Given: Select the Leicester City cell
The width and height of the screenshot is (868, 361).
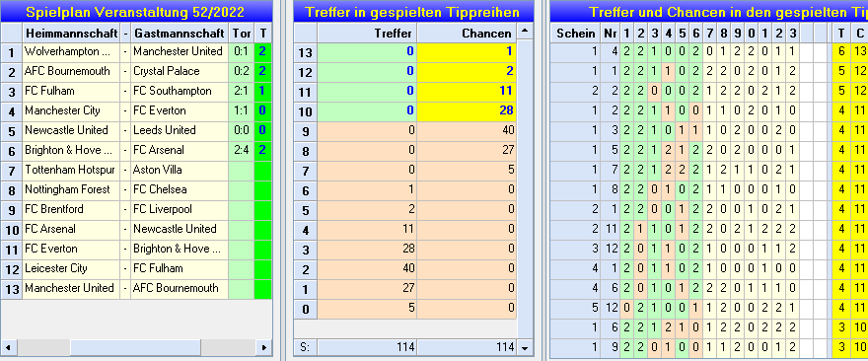Looking at the screenshot, I should coord(71,268).
